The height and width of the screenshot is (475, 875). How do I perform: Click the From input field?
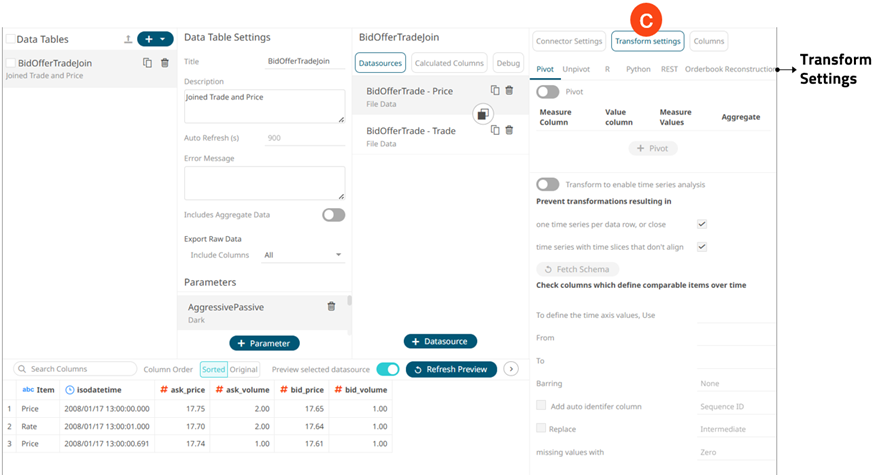tap(735, 338)
